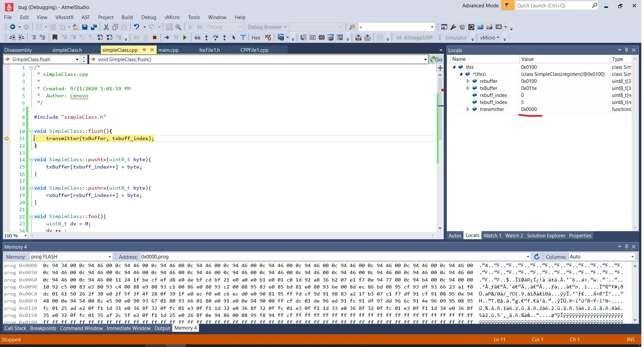The width and height of the screenshot is (644, 347).
Task: Stop debugging with red square icon
Action: point(154,37)
